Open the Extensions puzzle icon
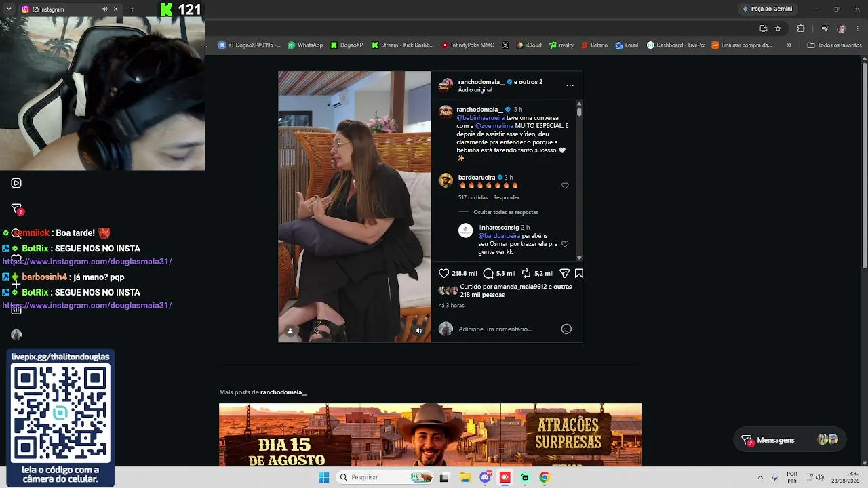 pyautogui.click(x=801, y=28)
